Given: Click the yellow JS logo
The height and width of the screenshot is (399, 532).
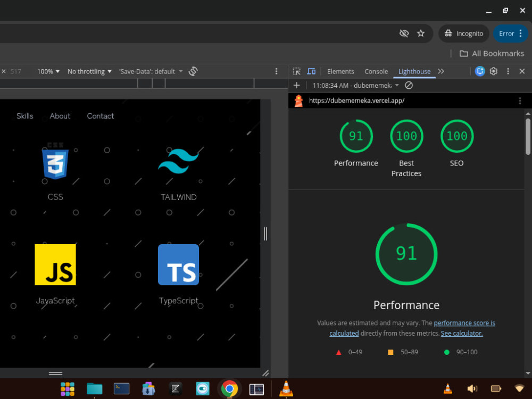Looking at the screenshot, I should 55,264.
